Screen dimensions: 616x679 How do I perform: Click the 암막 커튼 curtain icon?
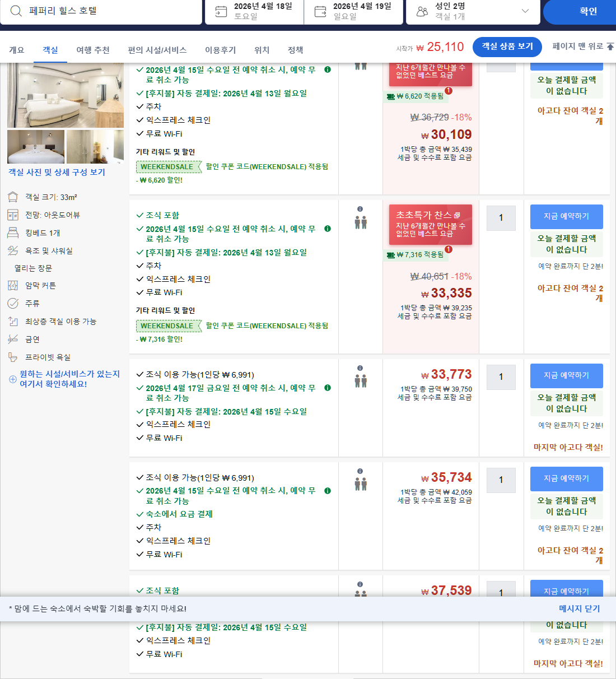pos(12,286)
